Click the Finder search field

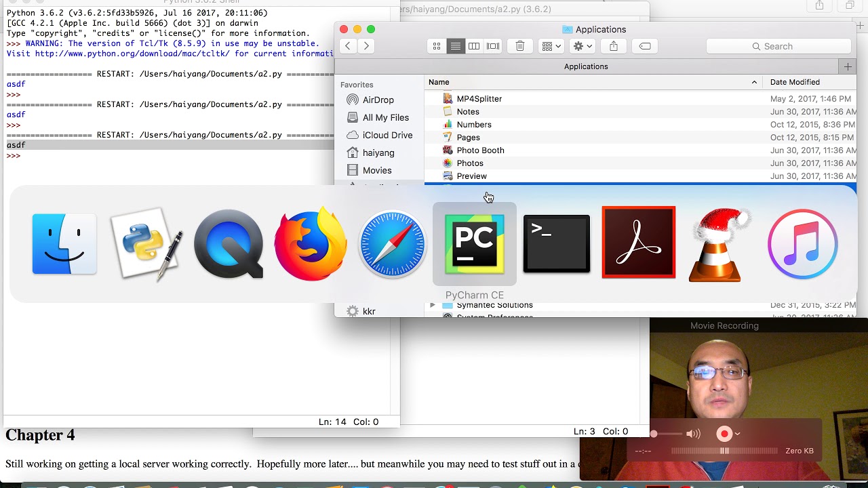click(778, 46)
